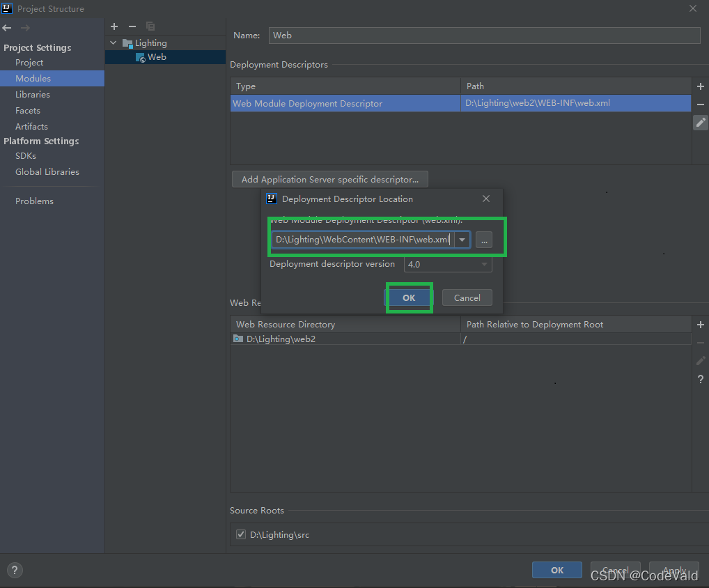Viewport: 709px width, 588px height.
Task: Open Project settings
Action: click(x=29, y=63)
